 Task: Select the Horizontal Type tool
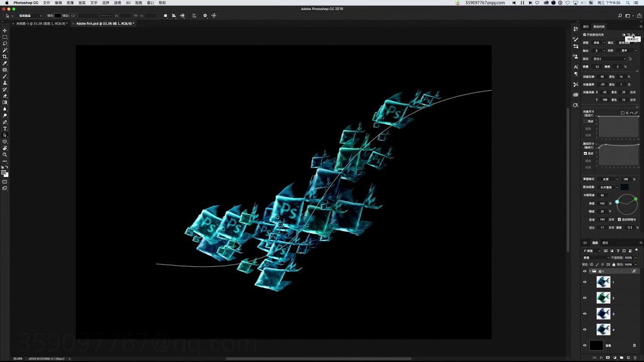click(5, 129)
